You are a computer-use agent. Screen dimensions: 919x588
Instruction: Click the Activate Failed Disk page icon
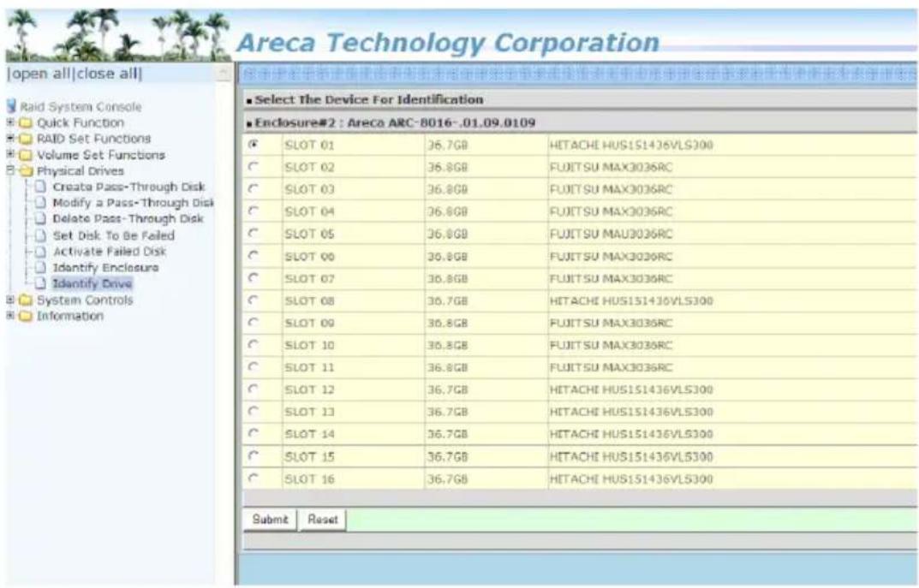40,252
